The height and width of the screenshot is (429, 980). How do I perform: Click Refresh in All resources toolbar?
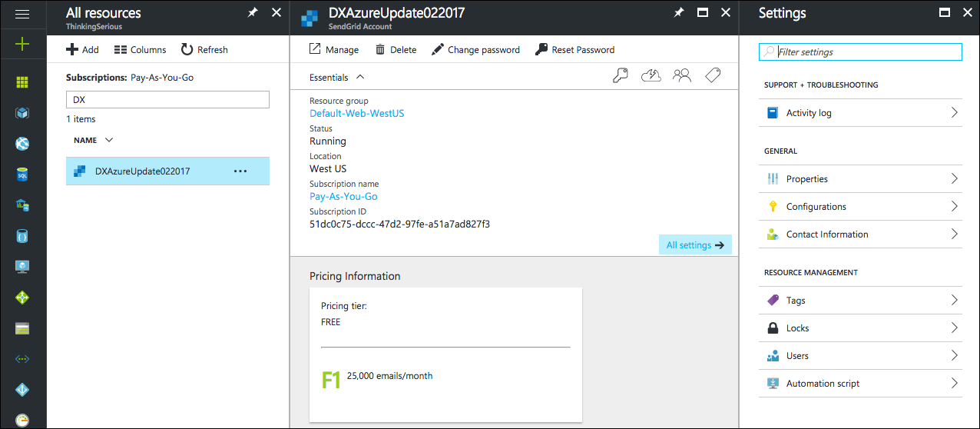(204, 50)
